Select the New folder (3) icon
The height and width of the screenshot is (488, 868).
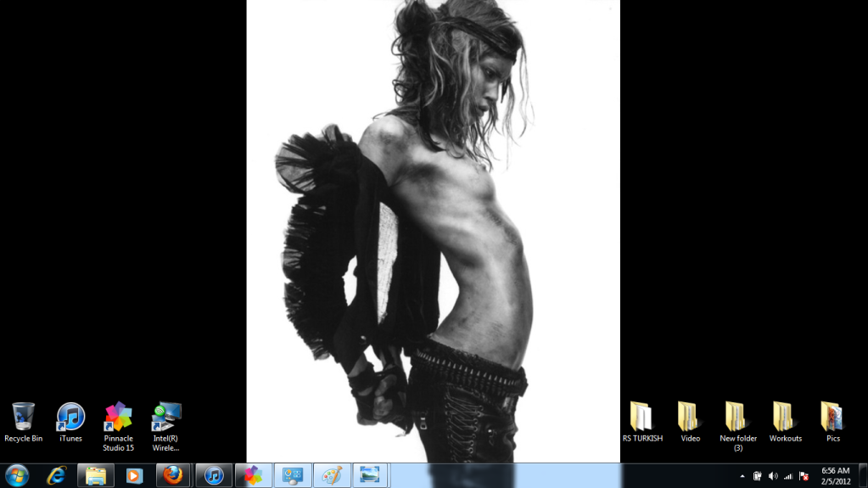737,418
